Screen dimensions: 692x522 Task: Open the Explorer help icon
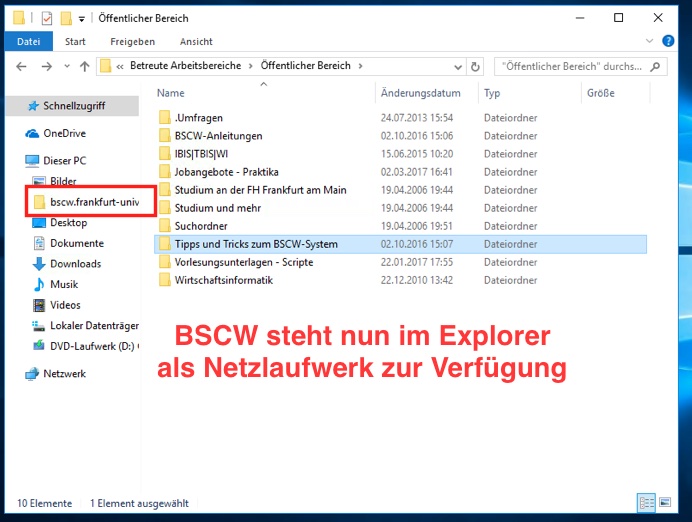click(668, 41)
